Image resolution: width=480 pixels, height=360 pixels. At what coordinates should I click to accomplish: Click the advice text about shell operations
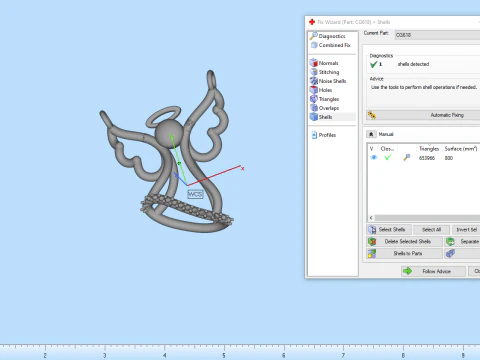(424, 87)
